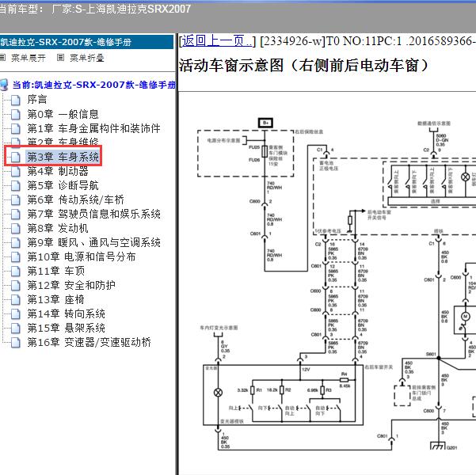
Task: Click the G201 ground symbol label
Action: (452, 447)
